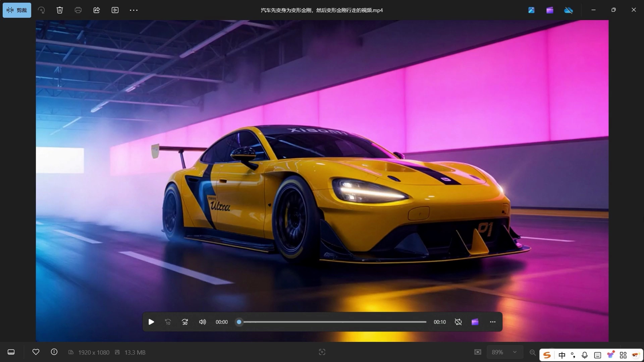Launch the Designer app icon in title bar
Viewport: 644px width, 362px height.
[531, 10]
